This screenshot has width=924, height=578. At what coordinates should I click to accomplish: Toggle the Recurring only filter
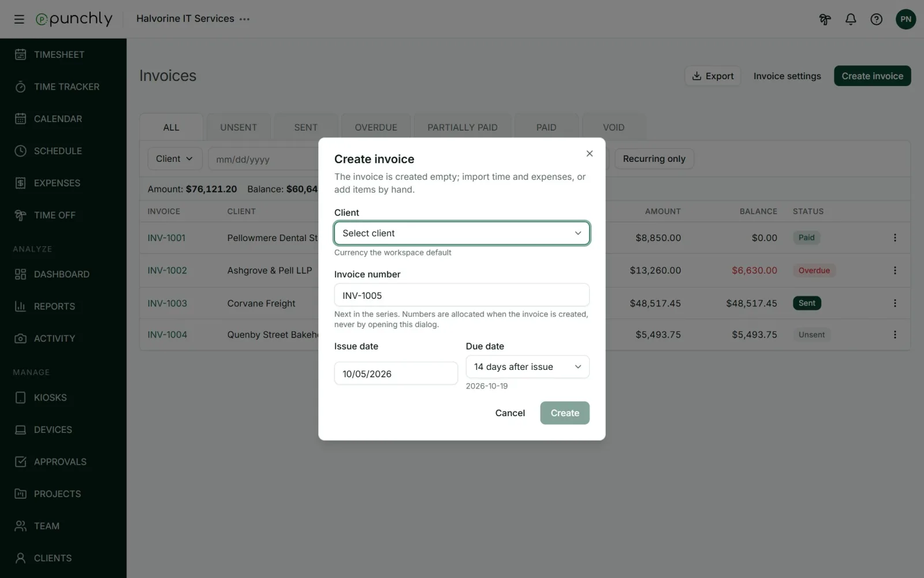click(x=654, y=158)
